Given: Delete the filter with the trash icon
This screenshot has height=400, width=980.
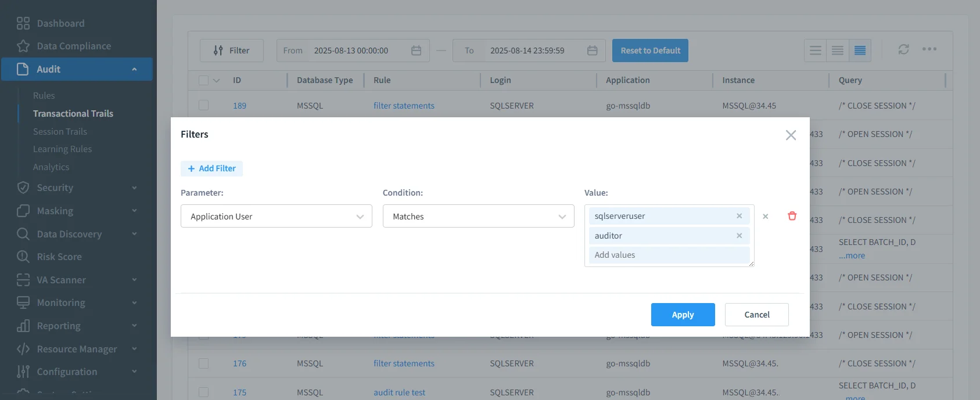Looking at the screenshot, I should click(792, 216).
